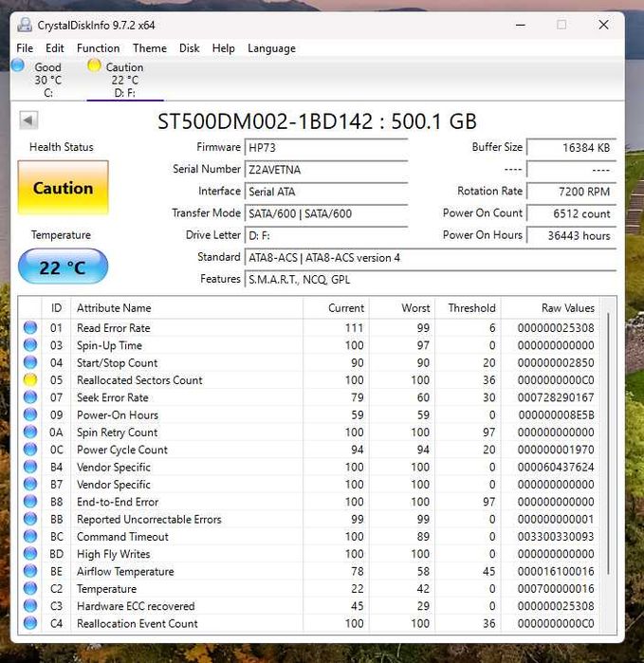
Task: Click the Power On Hours value 36443 hours
Action: (571, 235)
